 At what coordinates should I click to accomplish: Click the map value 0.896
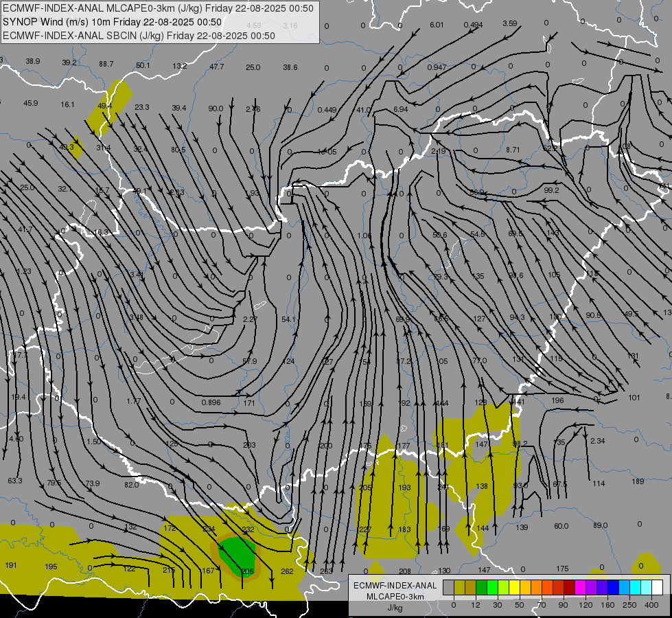211,402
